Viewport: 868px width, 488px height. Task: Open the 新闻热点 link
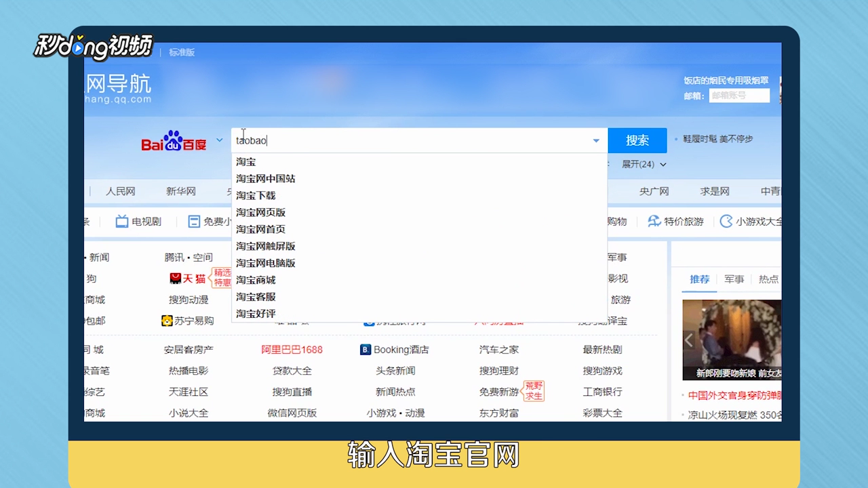tap(395, 392)
